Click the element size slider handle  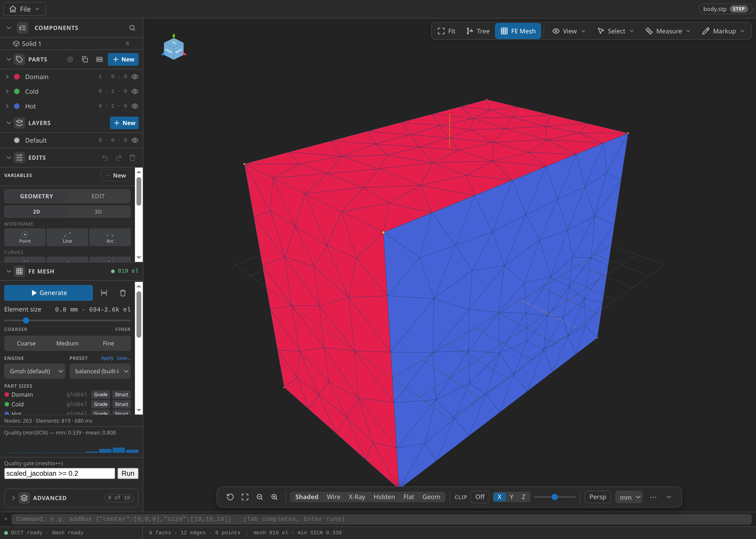click(x=26, y=320)
